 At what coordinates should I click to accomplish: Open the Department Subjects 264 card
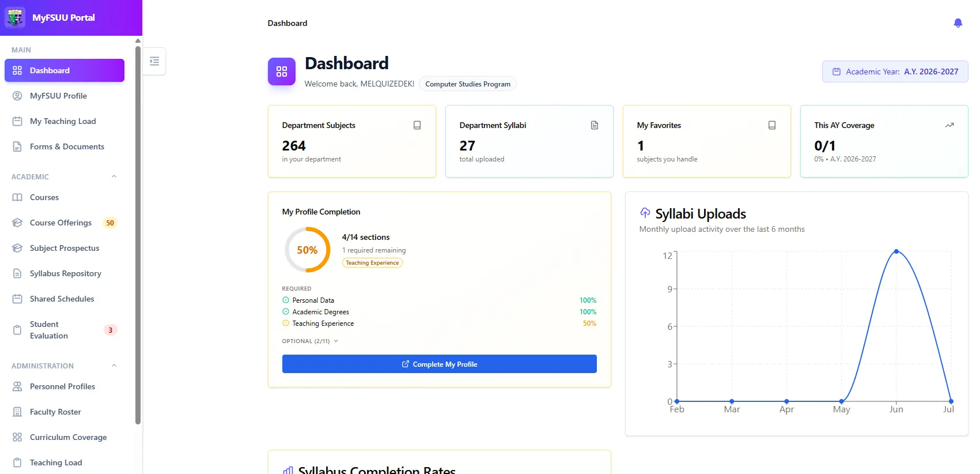click(x=352, y=141)
